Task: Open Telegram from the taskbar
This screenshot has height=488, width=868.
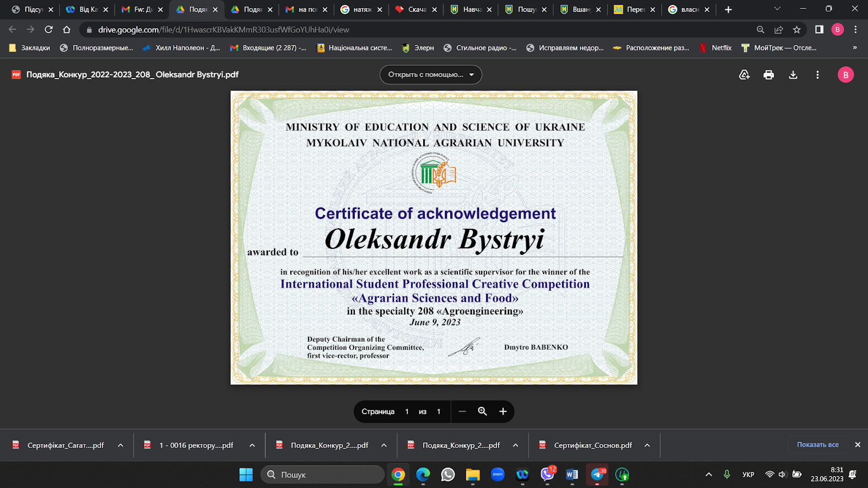Action: point(597,474)
